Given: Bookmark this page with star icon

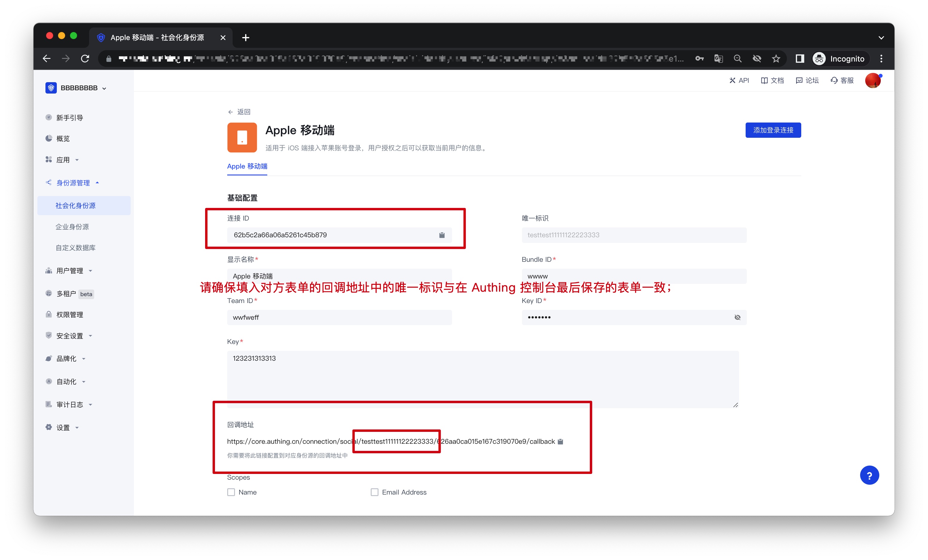Looking at the screenshot, I should 776,58.
